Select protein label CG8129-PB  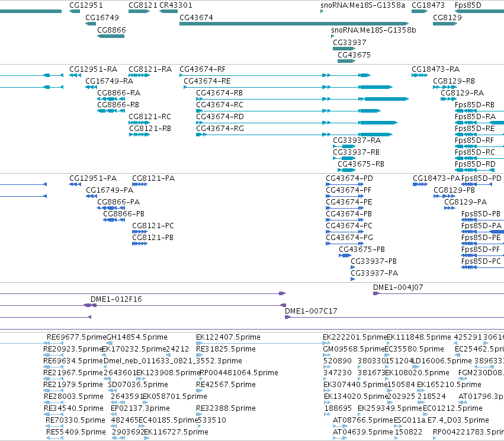454,190
